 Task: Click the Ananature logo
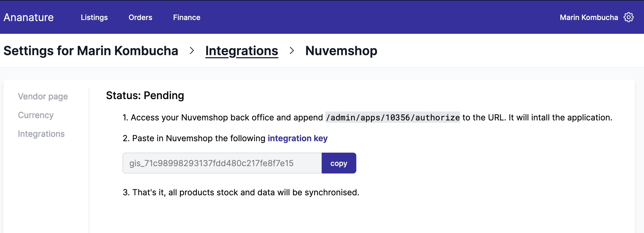coord(29,17)
